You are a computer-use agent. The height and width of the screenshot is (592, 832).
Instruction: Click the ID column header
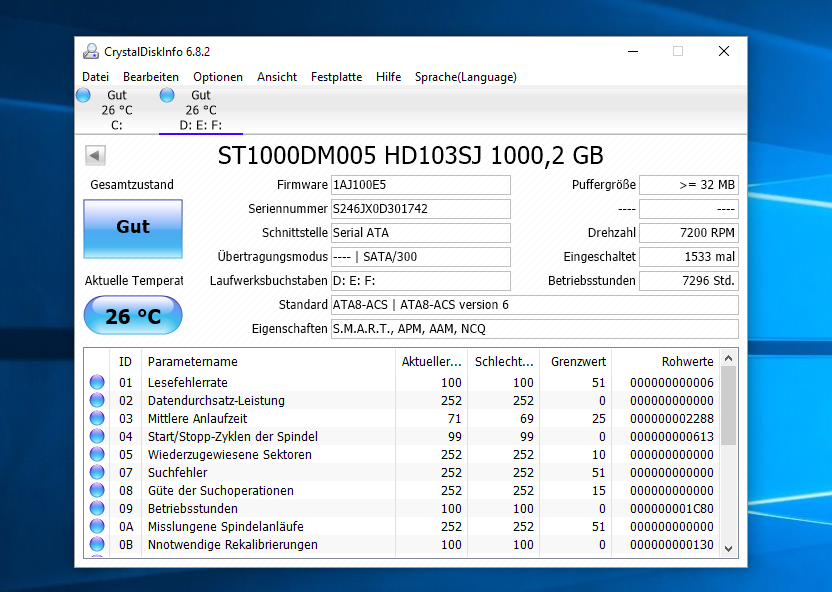[x=125, y=362]
